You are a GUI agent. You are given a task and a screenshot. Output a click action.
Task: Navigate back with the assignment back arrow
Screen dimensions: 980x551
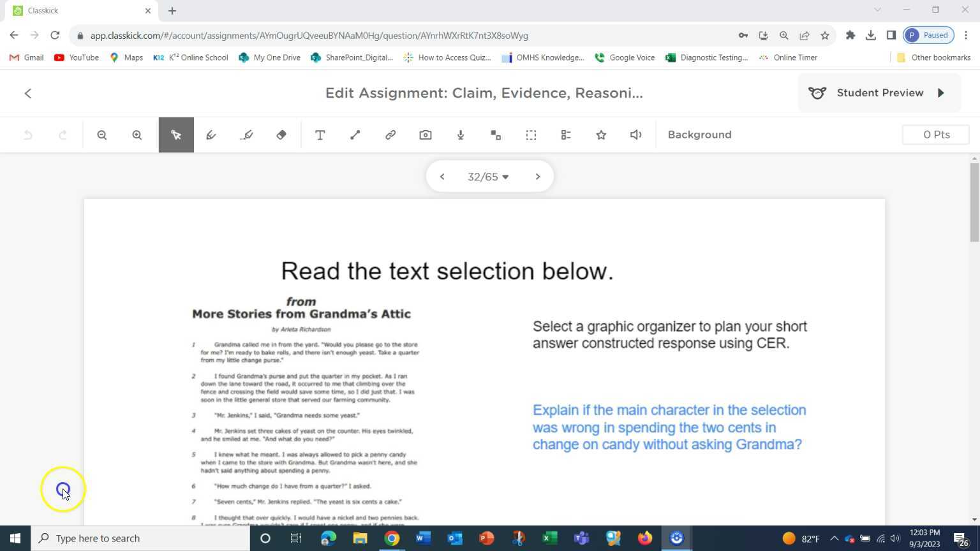(27, 93)
